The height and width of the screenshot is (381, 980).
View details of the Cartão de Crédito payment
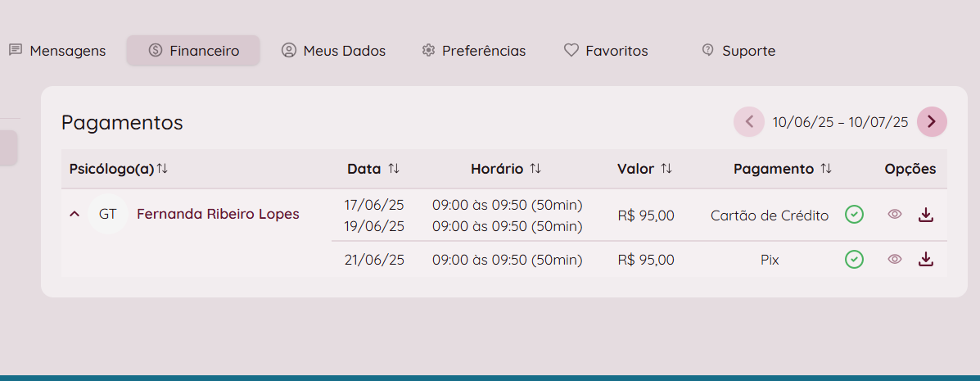tap(895, 215)
